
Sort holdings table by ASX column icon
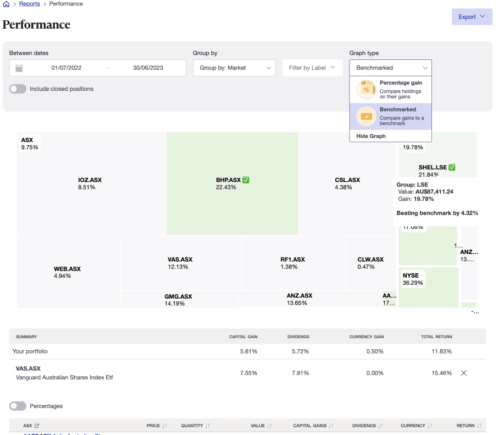pyautogui.click(x=37, y=426)
